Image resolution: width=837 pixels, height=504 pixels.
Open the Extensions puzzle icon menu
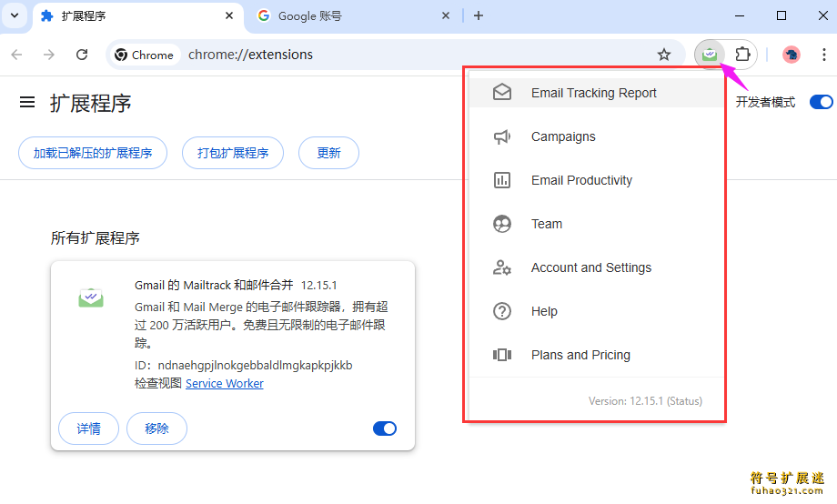[x=742, y=55]
